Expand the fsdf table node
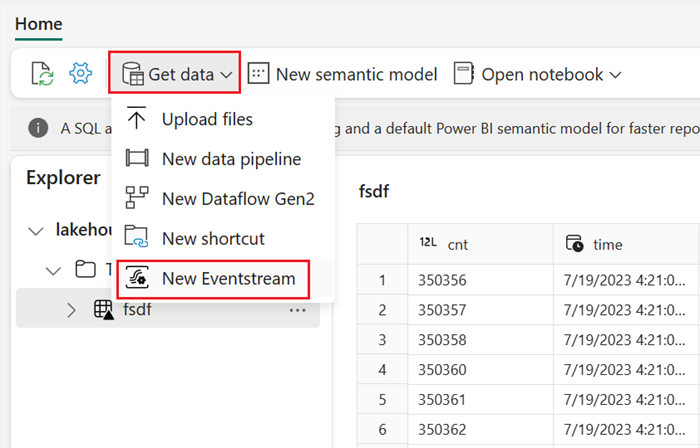Viewport: 700px width, 448px height. coord(71,310)
